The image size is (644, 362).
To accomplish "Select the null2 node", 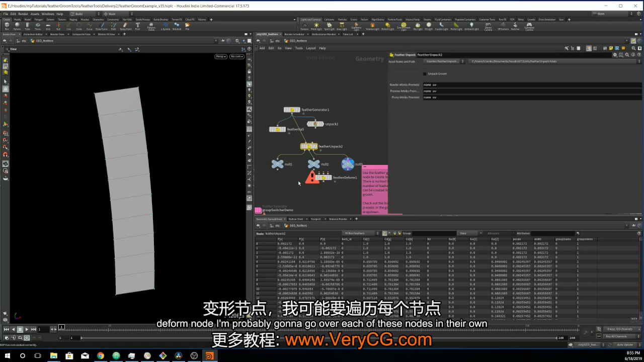I will tap(314, 164).
